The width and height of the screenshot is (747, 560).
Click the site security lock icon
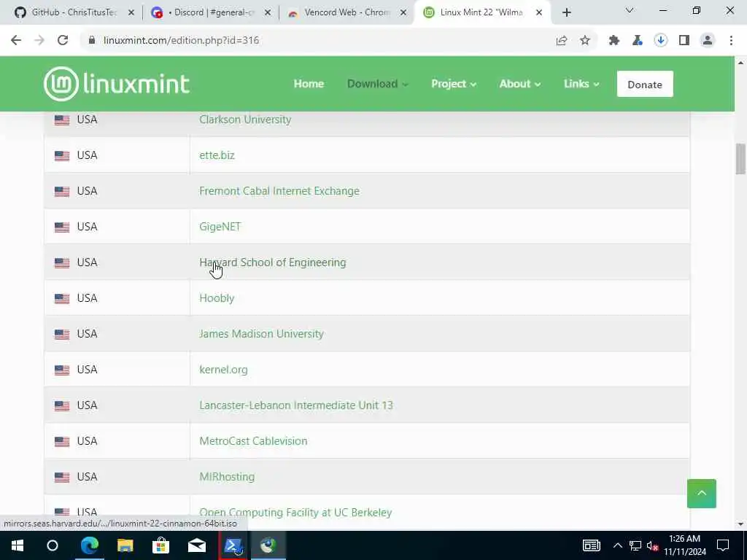point(92,41)
